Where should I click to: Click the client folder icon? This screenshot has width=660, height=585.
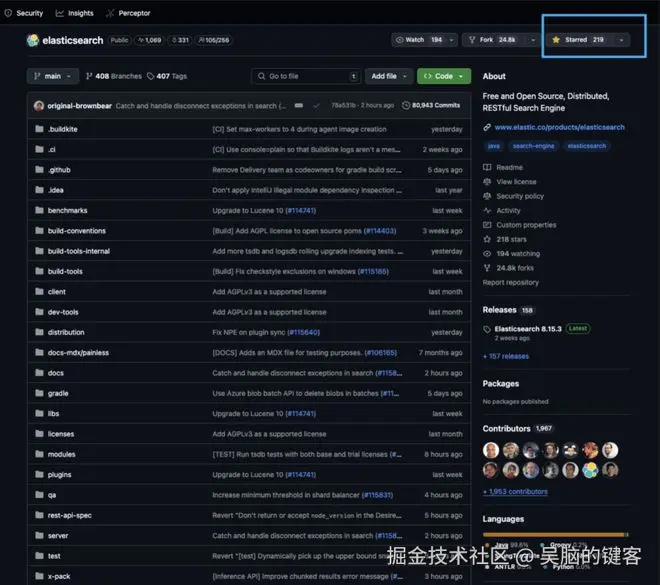tap(39, 291)
